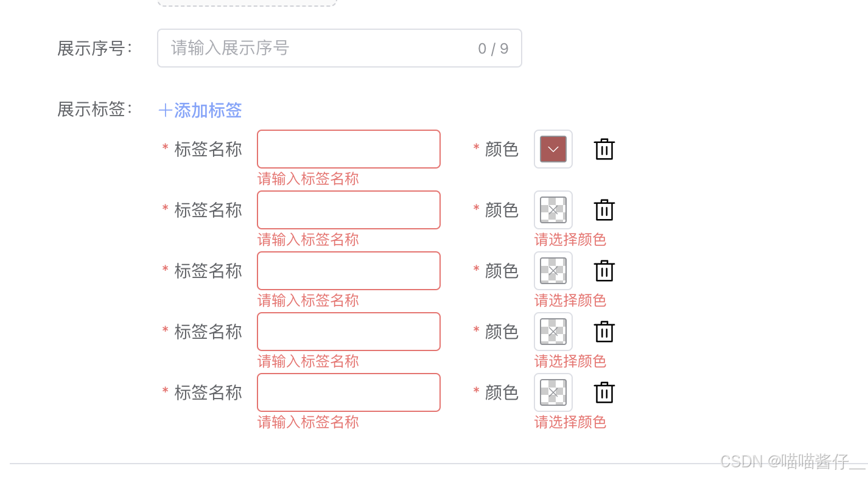
Task: Click the fourth row's trash can icon
Action: pos(604,332)
